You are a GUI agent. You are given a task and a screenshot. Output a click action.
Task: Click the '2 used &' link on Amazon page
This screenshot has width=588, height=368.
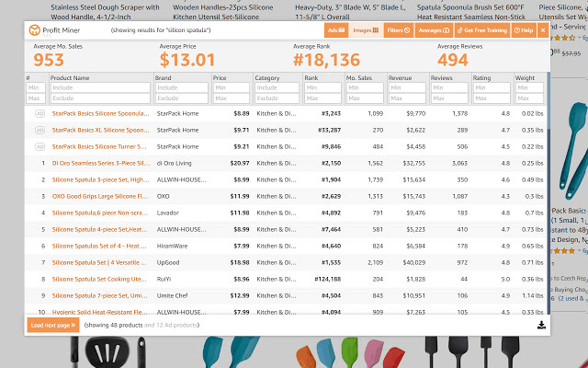click(x=571, y=298)
